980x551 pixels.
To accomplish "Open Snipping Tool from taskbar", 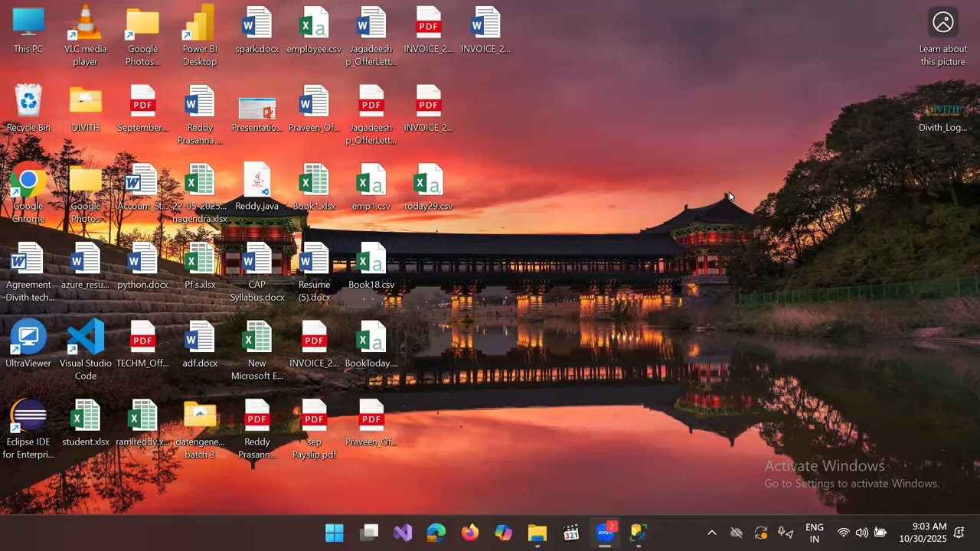I will [639, 533].
